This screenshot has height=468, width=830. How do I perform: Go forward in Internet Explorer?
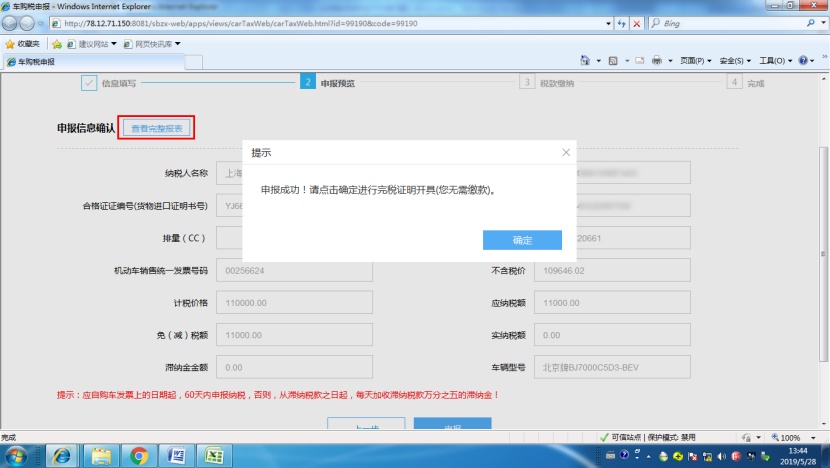click(27, 23)
